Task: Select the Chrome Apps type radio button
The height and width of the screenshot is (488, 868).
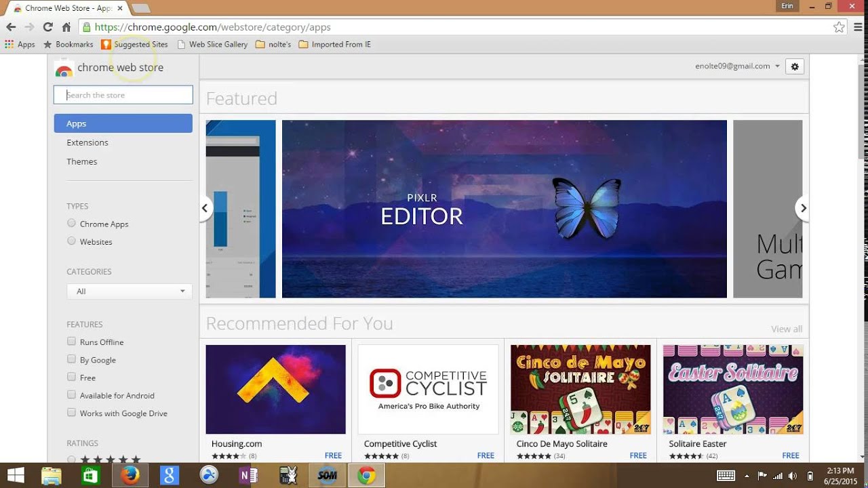Action: pyautogui.click(x=71, y=223)
